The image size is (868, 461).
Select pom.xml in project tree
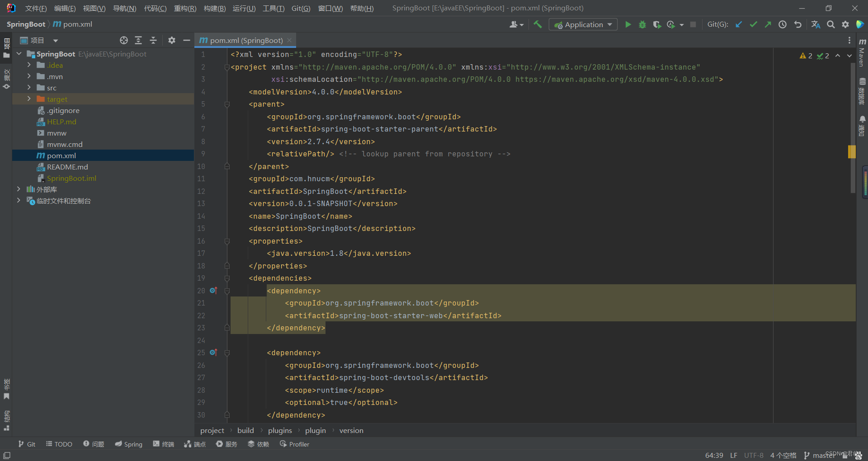pyautogui.click(x=103, y=155)
